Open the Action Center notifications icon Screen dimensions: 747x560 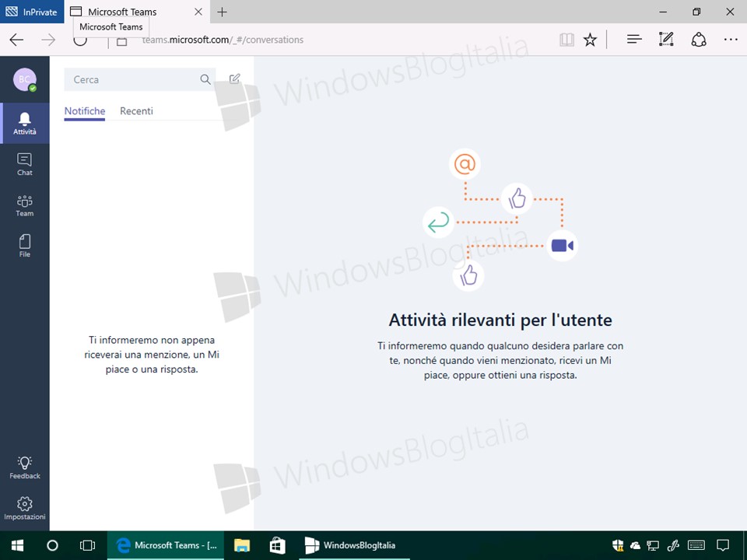(x=723, y=545)
